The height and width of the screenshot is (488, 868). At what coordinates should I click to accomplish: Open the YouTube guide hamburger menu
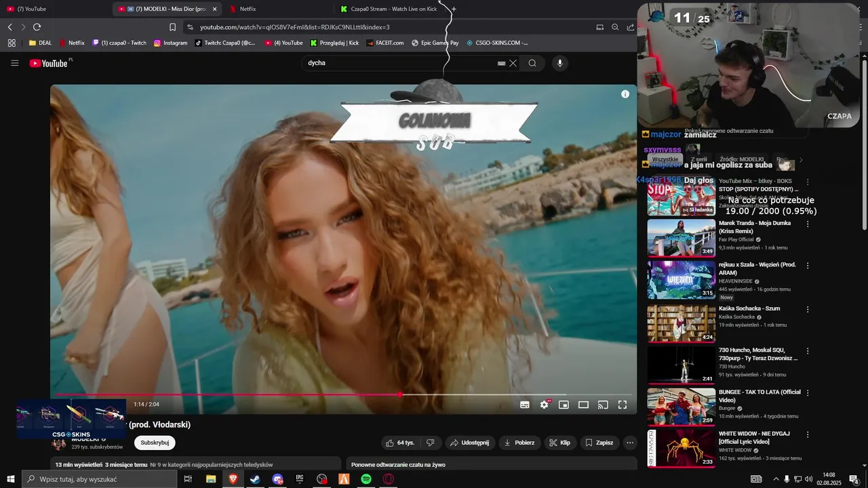[15, 63]
